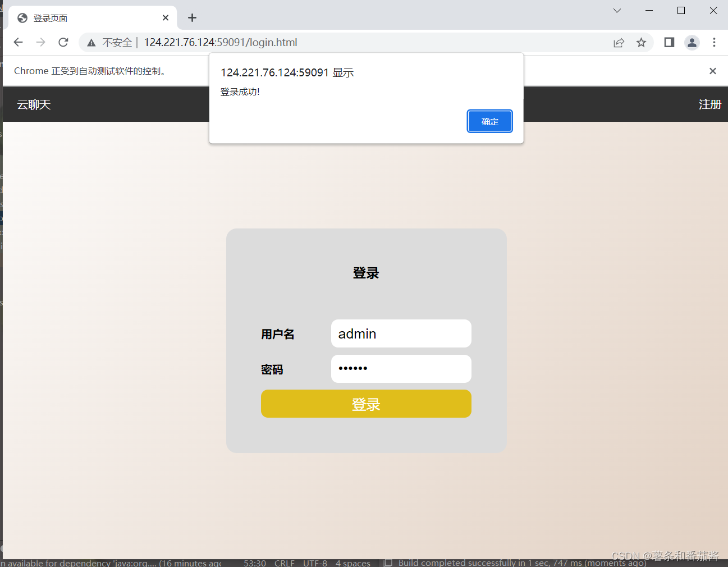Click the UTF-8 encoding in status bar

pyautogui.click(x=315, y=563)
